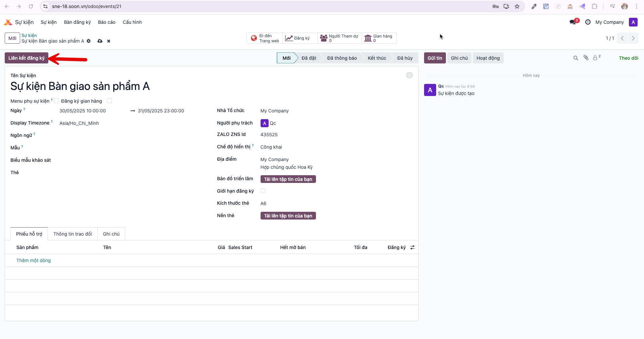Discard changes with the X icon

coord(109,41)
